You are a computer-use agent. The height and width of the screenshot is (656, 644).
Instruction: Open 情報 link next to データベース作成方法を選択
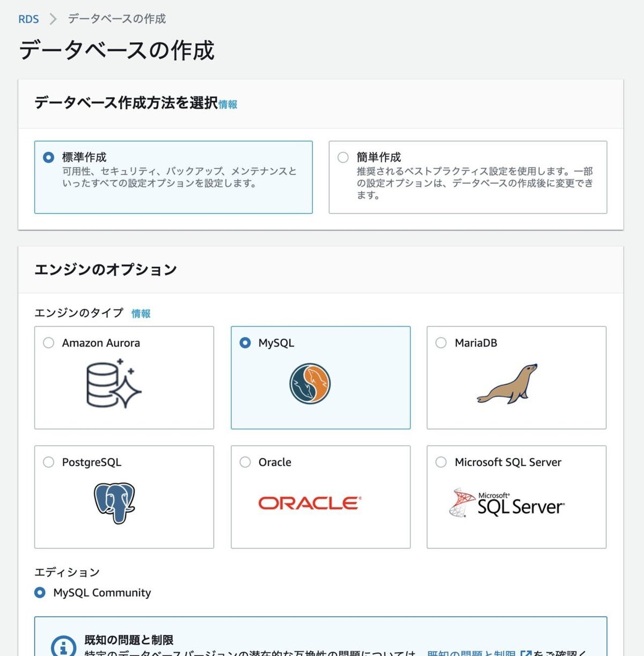pyautogui.click(x=228, y=105)
